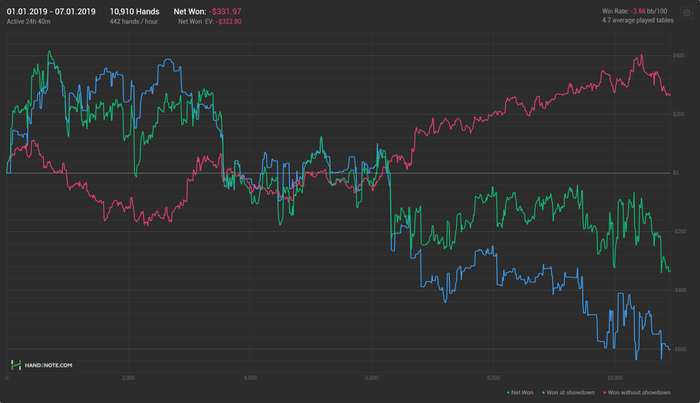Click the 10,910 Hands counter
The image size is (700, 403).
[134, 12]
